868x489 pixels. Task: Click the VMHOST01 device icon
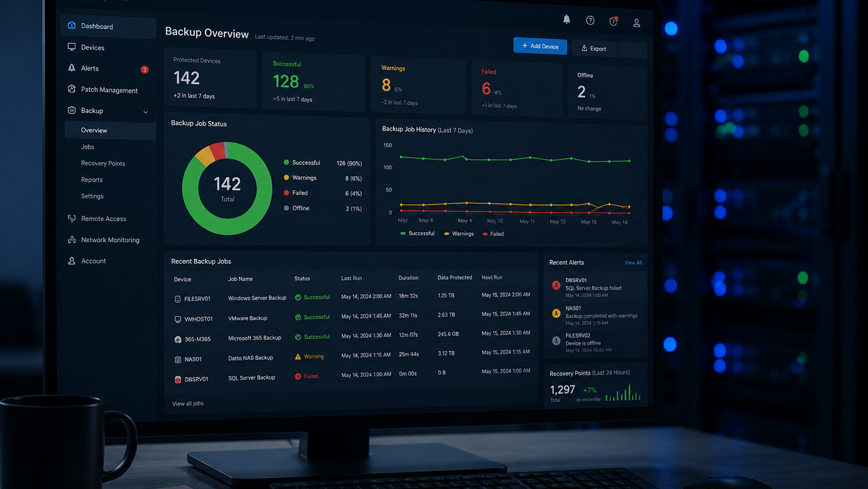pos(178,319)
